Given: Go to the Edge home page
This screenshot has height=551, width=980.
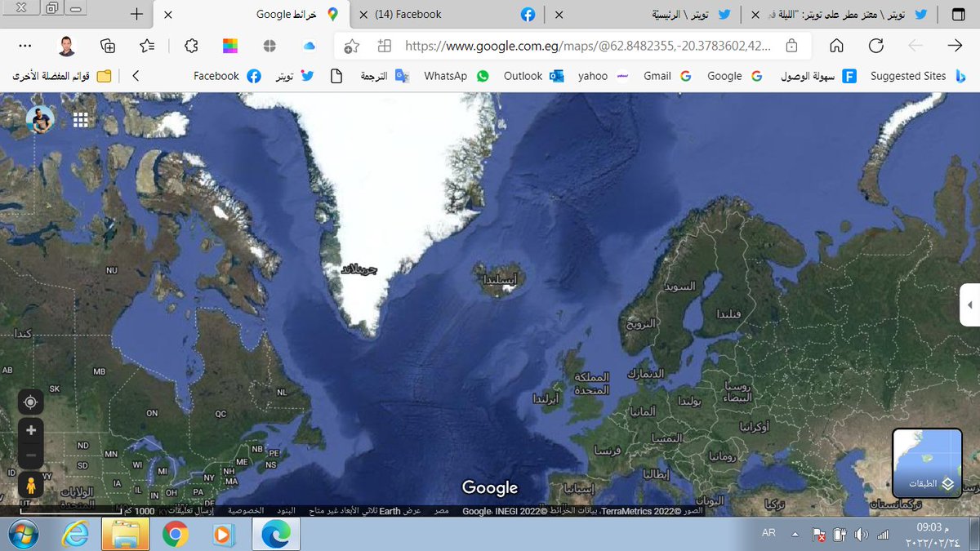Looking at the screenshot, I should pyautogui.click(x=836, y=45).
